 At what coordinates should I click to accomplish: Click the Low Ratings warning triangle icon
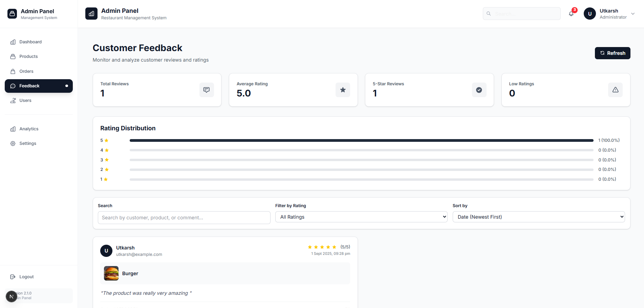coord(615,90)
